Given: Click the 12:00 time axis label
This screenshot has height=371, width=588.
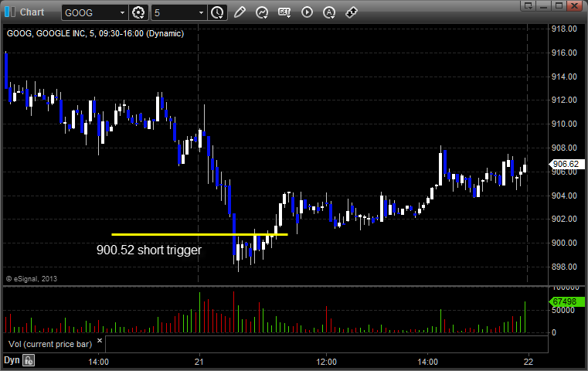Looking at the screenshot, I should pyautogui.click(x=326, y=362).
